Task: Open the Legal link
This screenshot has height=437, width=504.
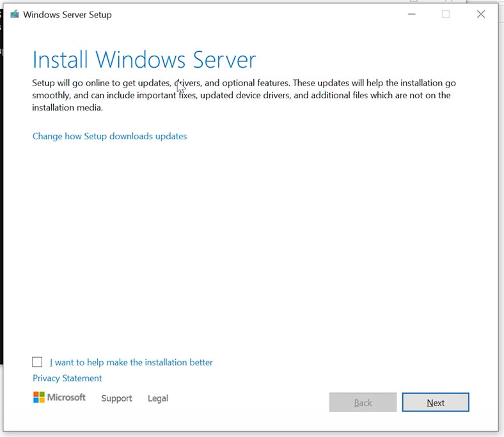Action: (x=158, y=398)
